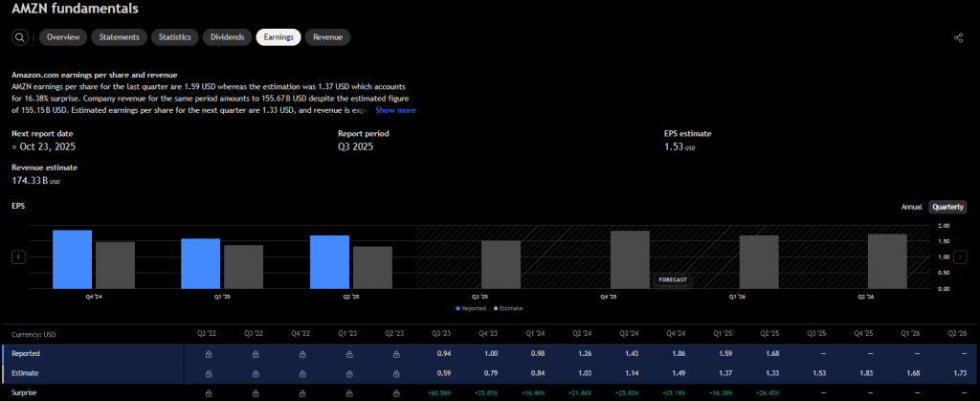Click the Q2 '26 forecast bar
Viewport: 980px width, 401px height.
(887, 261)
